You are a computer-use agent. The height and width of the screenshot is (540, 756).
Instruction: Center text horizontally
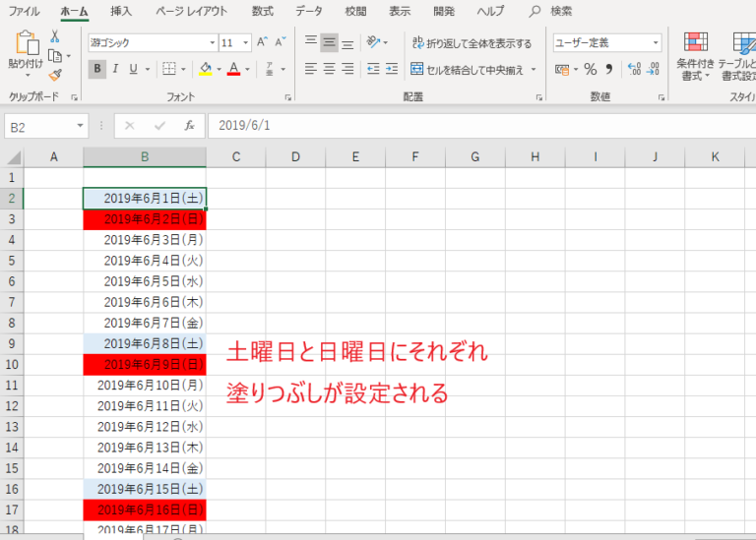pyautogui.click(x=330, y=69)
